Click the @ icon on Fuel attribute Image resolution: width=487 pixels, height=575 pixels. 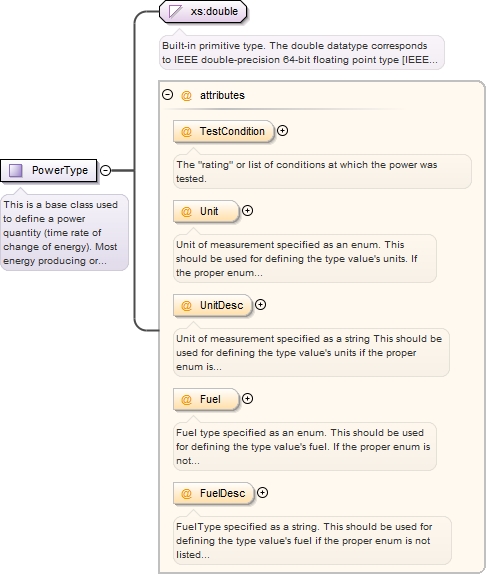coord(186,399)
